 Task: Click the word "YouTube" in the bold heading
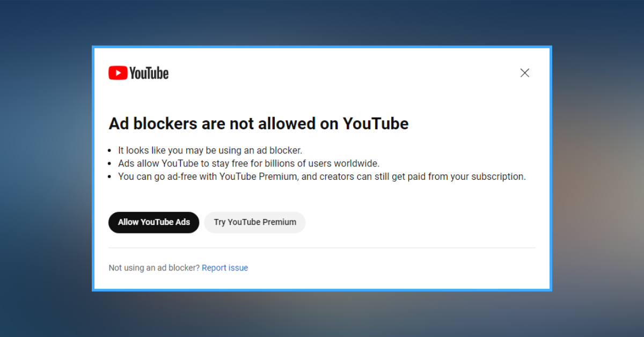coord(376,124)
